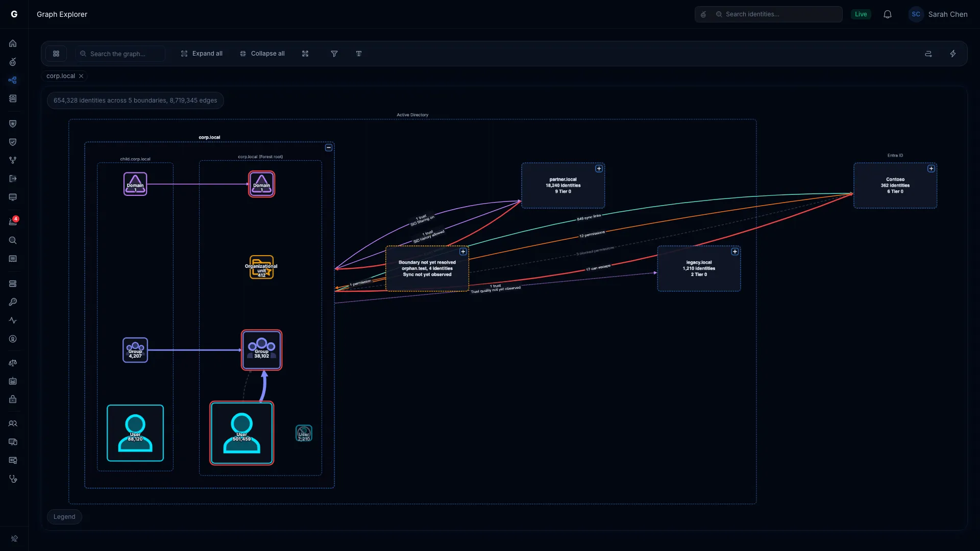This screenshot has height=551, width=980.
Task: Open the key sidebar icon
Action: (13, 302)
